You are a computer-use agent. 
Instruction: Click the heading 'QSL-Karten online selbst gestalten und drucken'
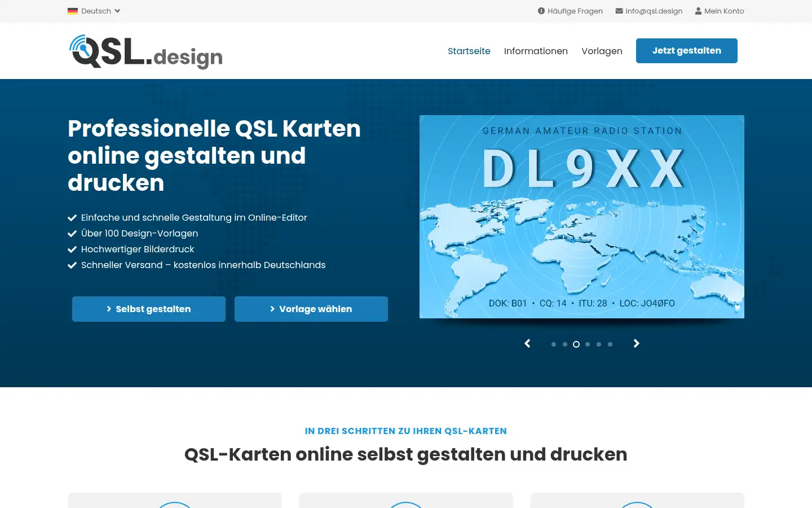pos(406,454)
